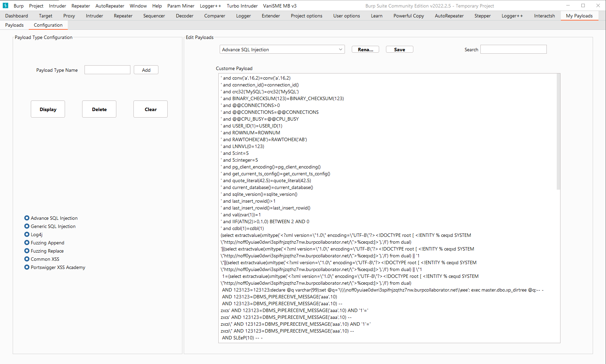
Task: Click the Payload Type Name input box
Action: (107, 69)
